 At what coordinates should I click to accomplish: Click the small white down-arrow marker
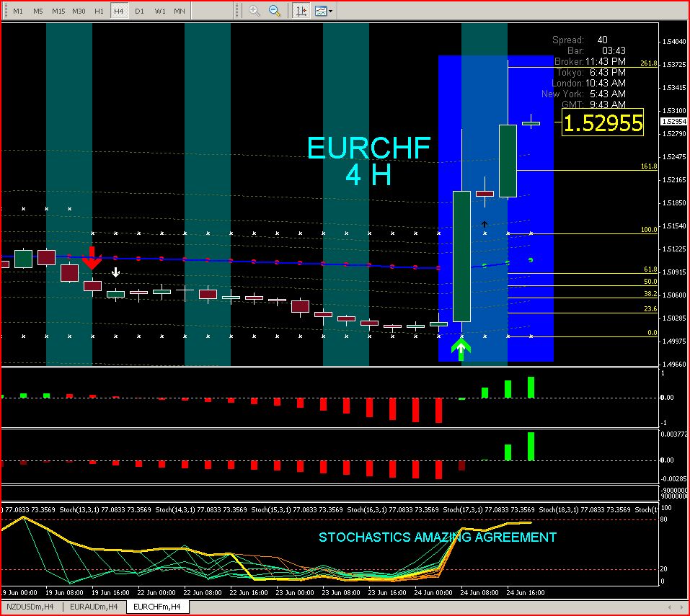coord(116,272)
